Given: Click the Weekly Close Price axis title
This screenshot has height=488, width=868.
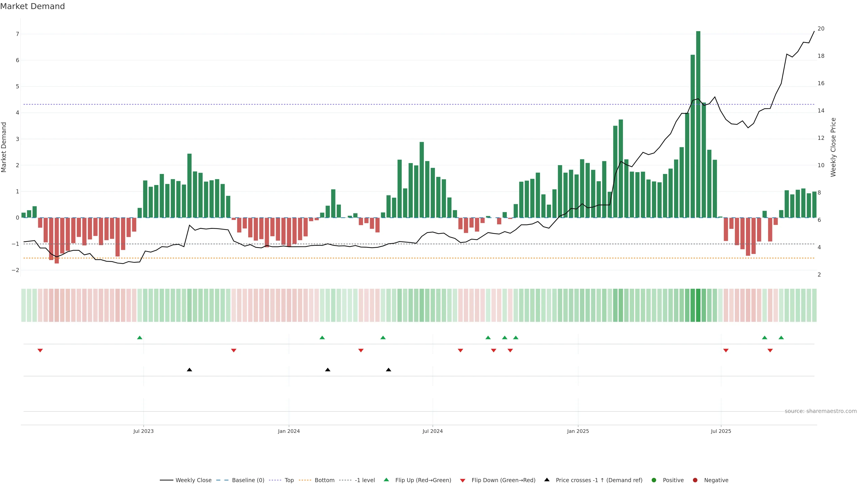Looking at the screenshot, I should pos(833,147).
